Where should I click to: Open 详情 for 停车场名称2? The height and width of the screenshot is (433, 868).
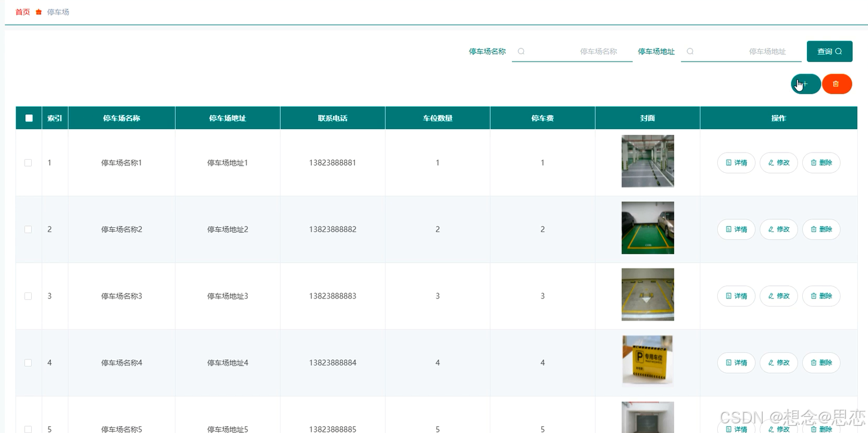pos(736,230)
